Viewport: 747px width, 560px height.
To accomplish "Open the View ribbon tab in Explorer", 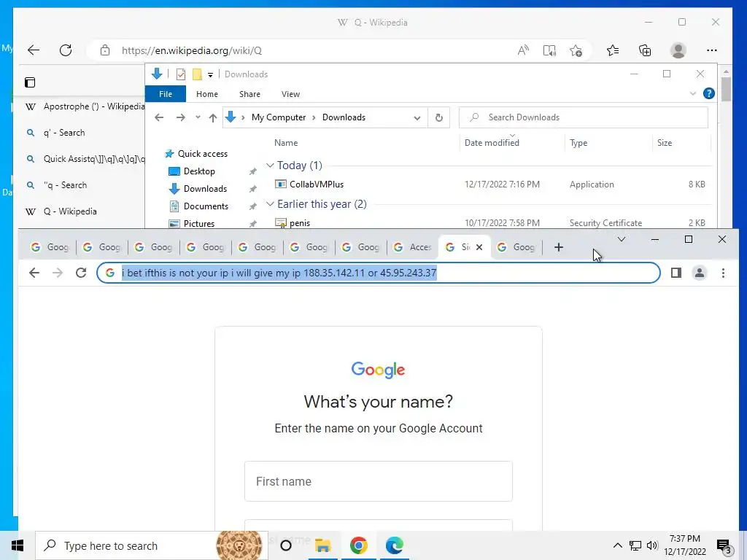I will [x=290, y=94].
